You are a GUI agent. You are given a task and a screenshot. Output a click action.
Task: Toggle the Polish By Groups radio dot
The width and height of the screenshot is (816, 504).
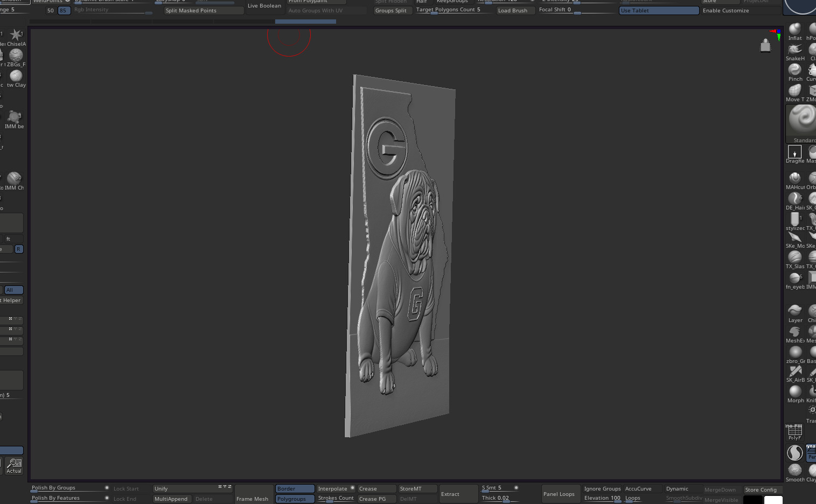point(107,488)
